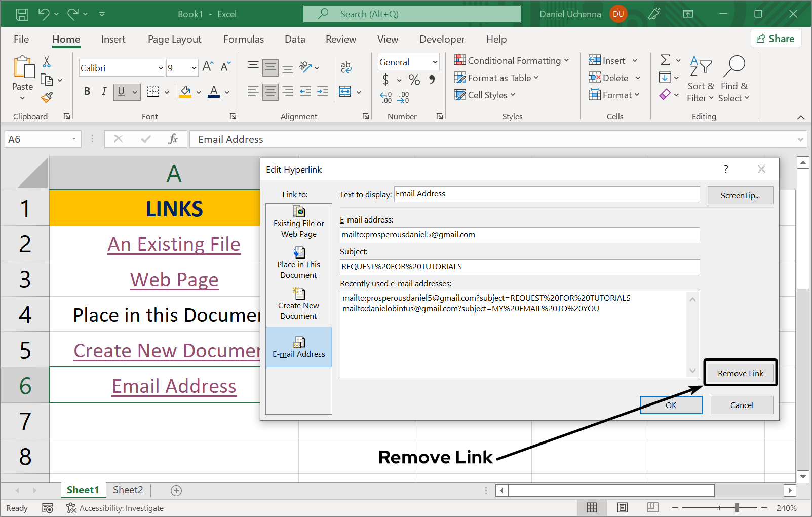Expand the General number format dropdown
This screenshot has height=517, width=812.
(x=435, y=62)
